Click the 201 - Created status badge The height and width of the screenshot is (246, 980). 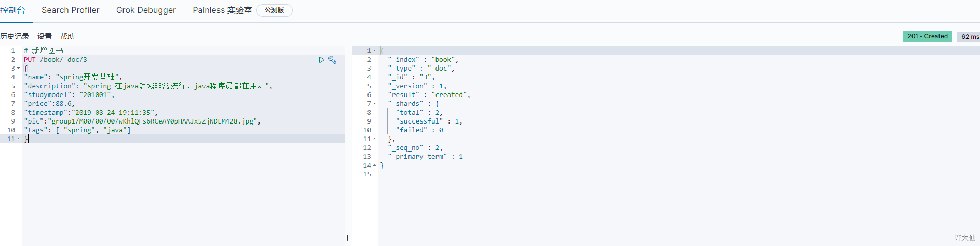[x=928, y=36]
